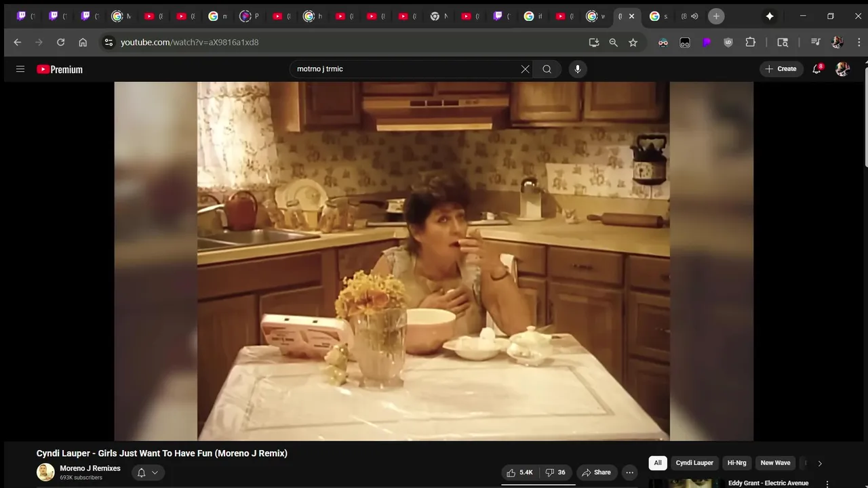Select the Hi-Nrg chip

coord(737,463)
